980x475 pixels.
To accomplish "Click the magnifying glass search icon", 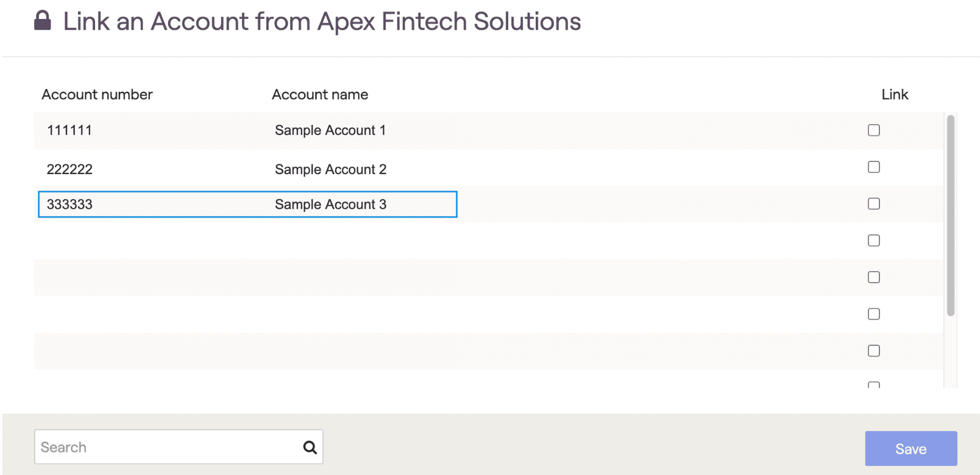I will coord(310,448).
